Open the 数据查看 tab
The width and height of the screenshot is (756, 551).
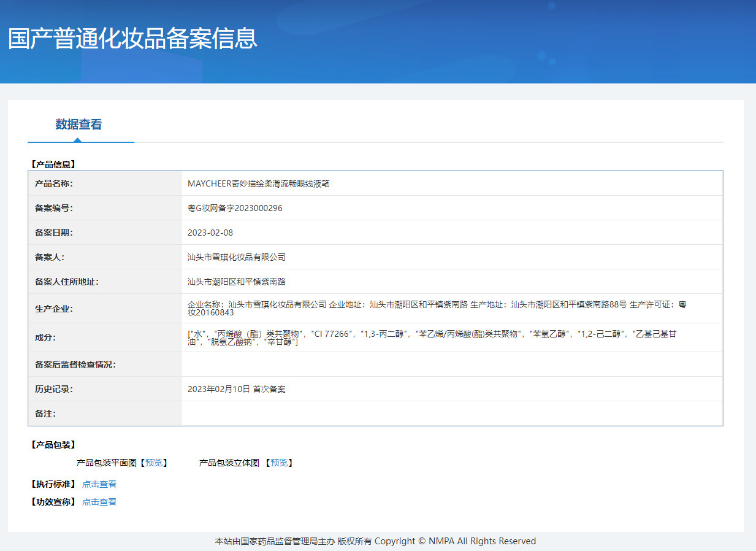[79, 125]
